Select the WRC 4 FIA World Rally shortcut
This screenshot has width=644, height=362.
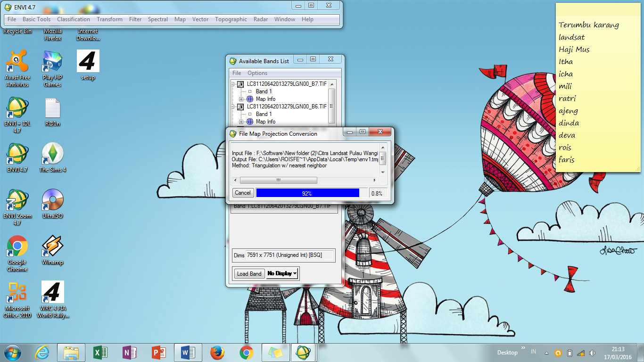52,300
